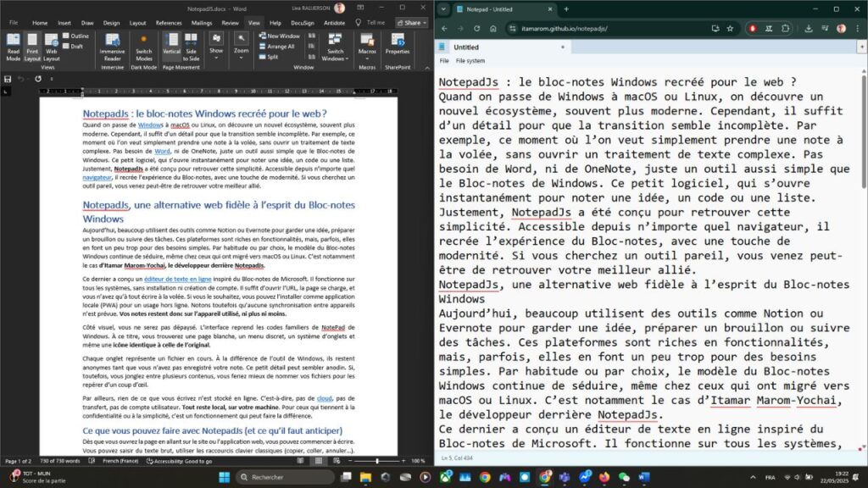Click Switch Modes dark mode button
This screenshot has height=488, width=868.
(x=144, y=47)
